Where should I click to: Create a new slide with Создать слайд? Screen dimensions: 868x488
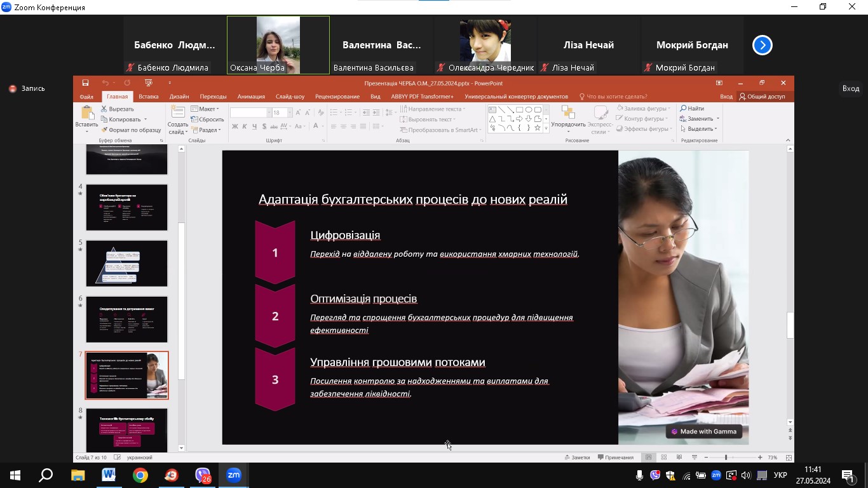[x=178, y=120]
